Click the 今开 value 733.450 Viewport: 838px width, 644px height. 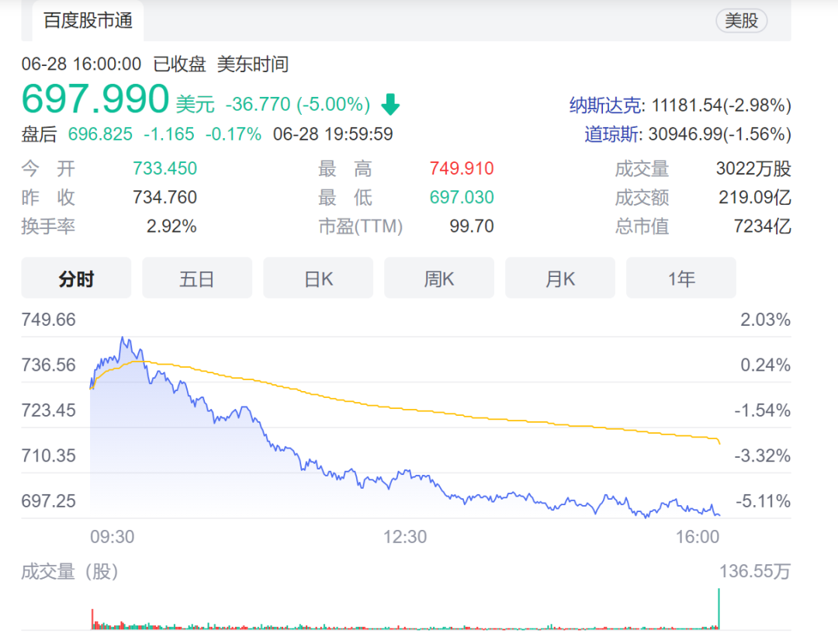pos(164,168)
